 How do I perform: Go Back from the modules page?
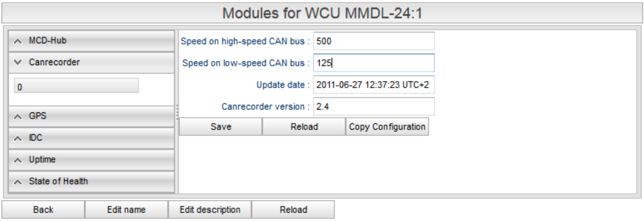(x=43, y=209)
